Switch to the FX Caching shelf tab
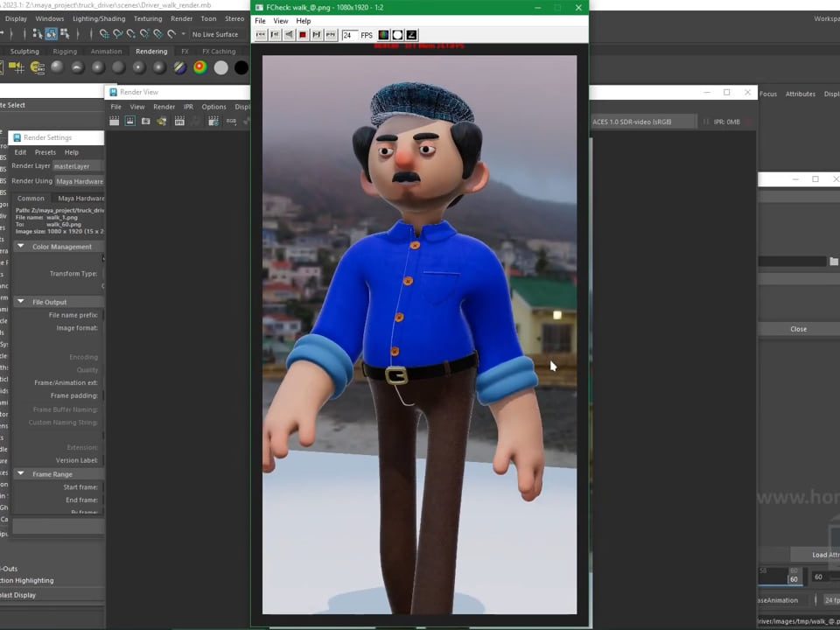The width and height of the screenshot is (840, 630). (x=219, y=52)
